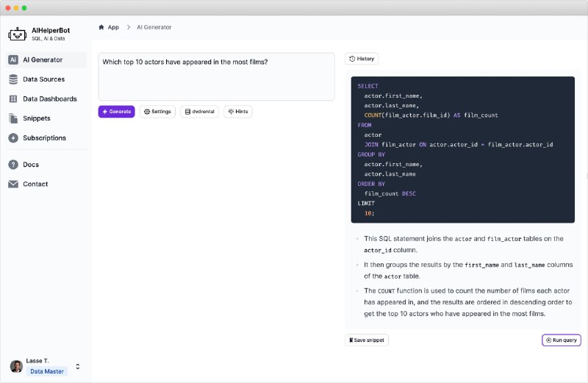
Task: Open the dvdrental database selector
Action: click(x=199, y=112)
